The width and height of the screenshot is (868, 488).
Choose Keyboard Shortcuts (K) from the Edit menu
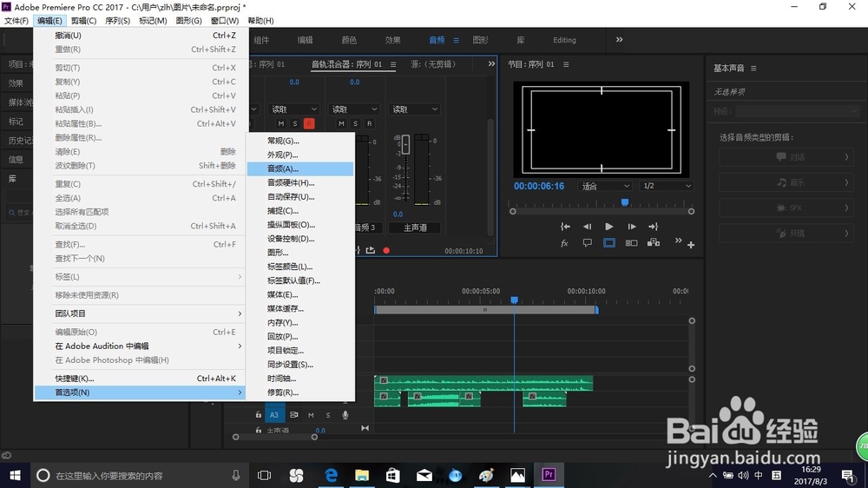[x=140, y=379]
